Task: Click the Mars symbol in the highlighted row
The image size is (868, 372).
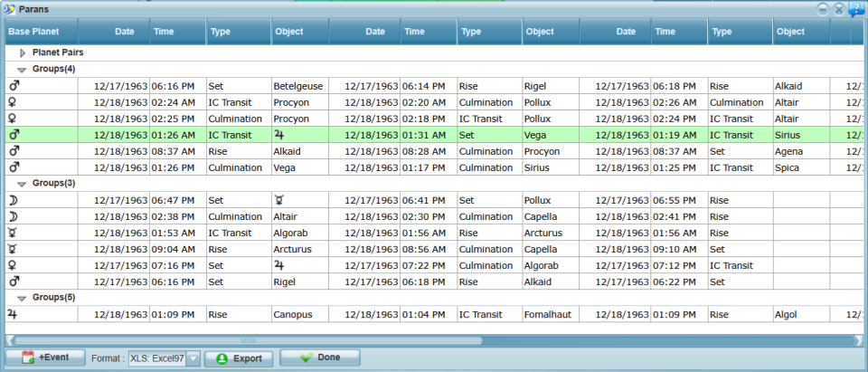Action: pos(15,135)
